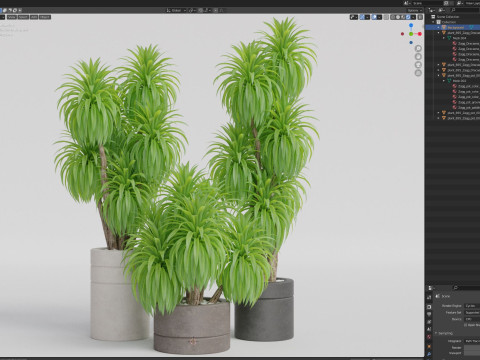Select the Mesh.004 data row
The width and height of the screenshot is (480, 360).
click(459, 38)
